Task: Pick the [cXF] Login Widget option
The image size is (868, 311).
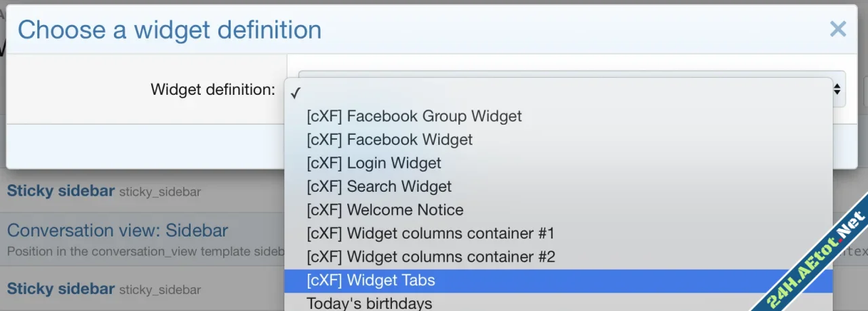Action: pyautogui.click(x=374, y=163)
